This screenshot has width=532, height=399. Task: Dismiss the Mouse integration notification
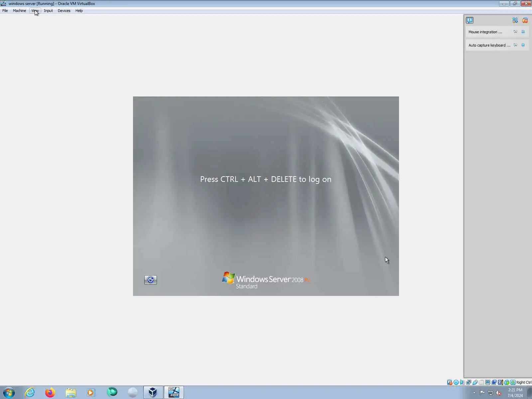pyautogui.click(x=523, y=32)
